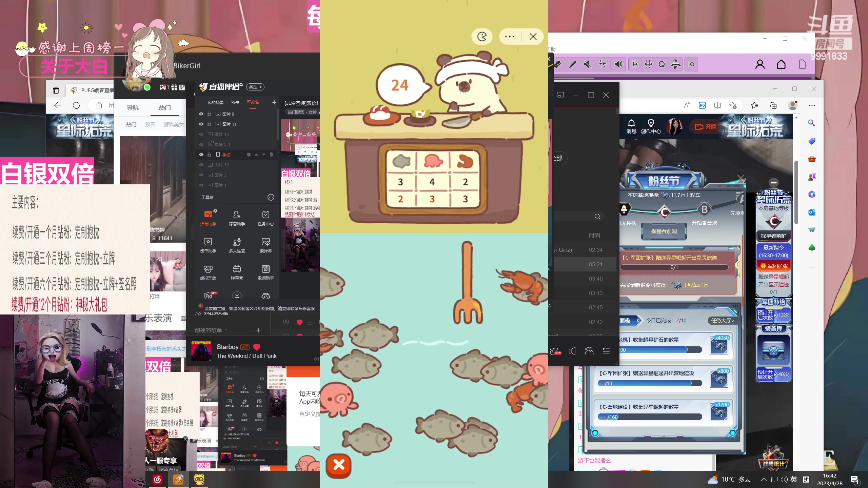Show the hidden 图片 3 layer
Screen dimensions: 868x488
click(201, 175)
